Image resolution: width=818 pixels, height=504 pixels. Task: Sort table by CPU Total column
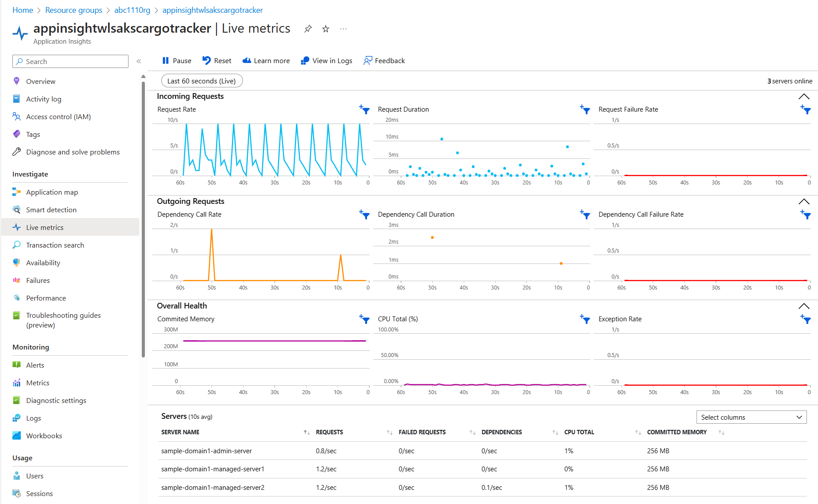tap(638, 433)
